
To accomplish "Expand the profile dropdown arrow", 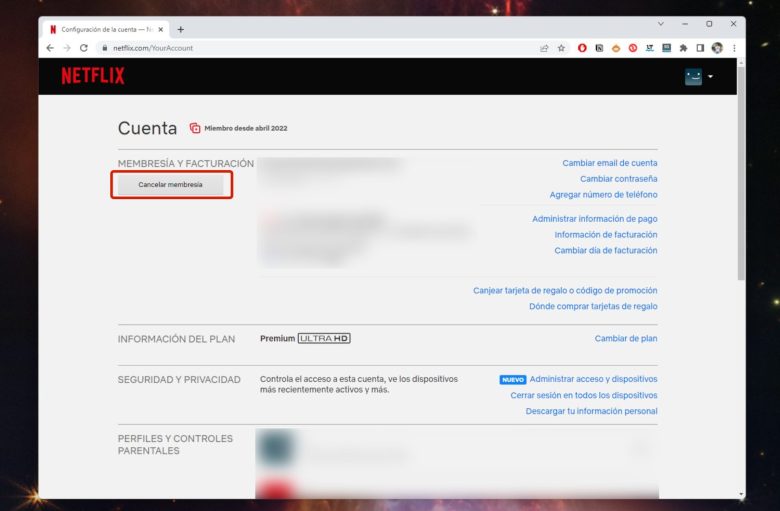I will pyautogui.click(x=710, y=77).
